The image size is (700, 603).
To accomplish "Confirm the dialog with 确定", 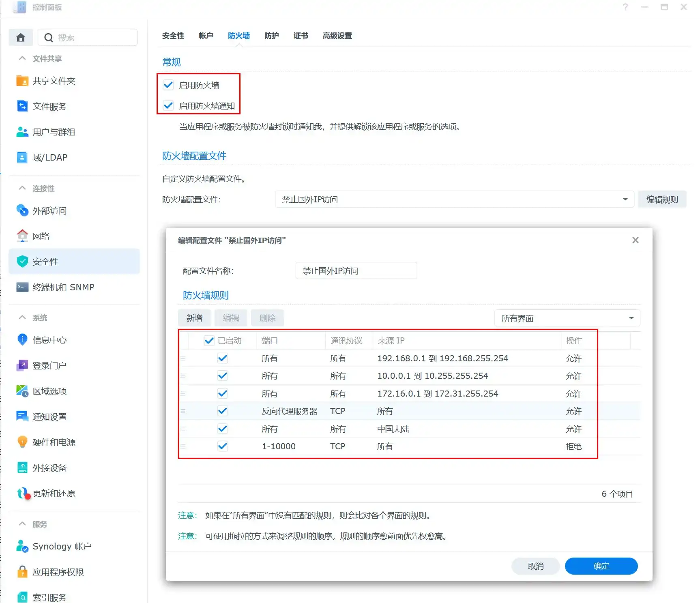I will click(x=601, y=566).
